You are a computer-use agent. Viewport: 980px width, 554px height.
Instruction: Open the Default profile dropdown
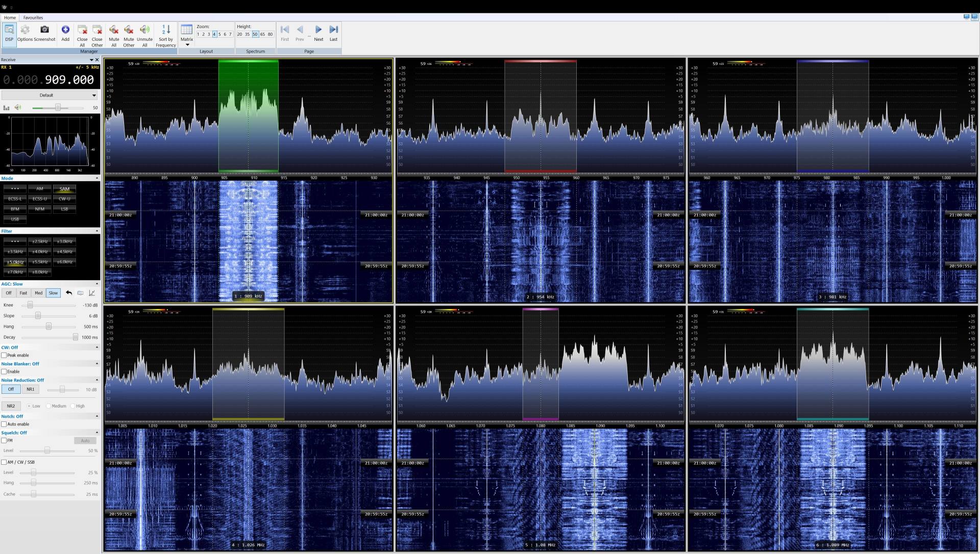[93, 95]
